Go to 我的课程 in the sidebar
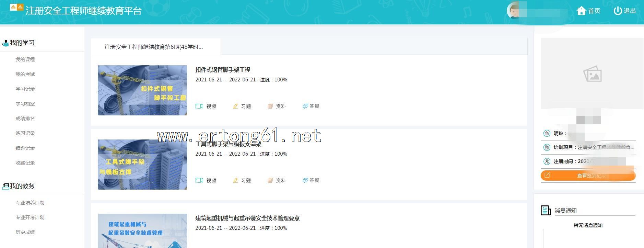 click(25, 59)
